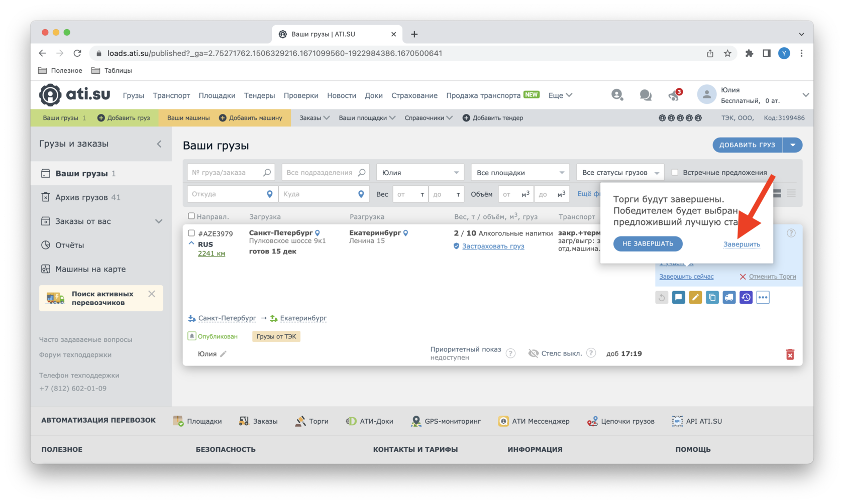Tick the select-all cargo checkbox in header

pyautogui.click(x=191, y=216)
